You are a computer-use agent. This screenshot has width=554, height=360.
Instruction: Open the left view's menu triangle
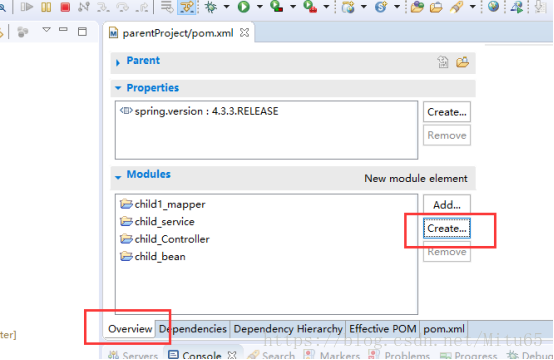46,30
